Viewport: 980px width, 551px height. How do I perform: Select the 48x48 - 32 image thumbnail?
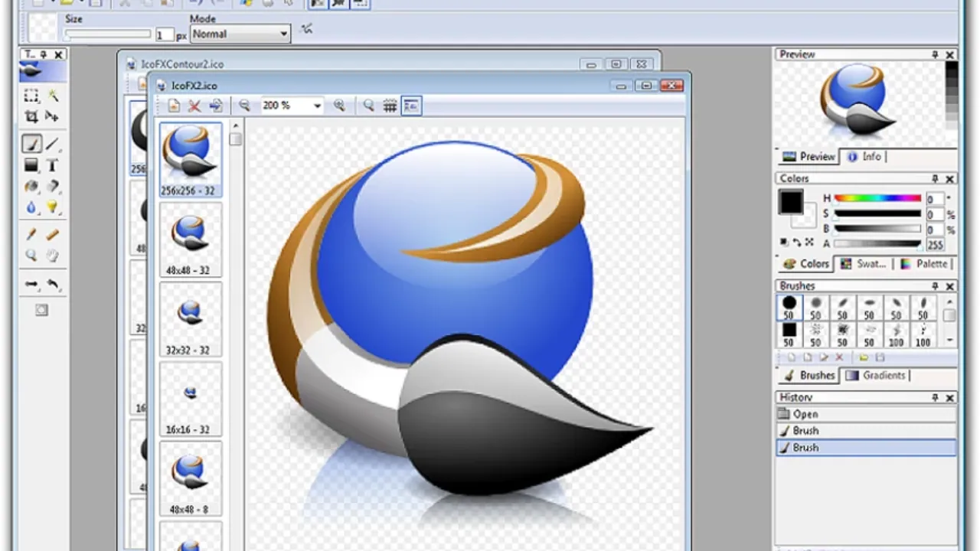click(x=190, y=240)
